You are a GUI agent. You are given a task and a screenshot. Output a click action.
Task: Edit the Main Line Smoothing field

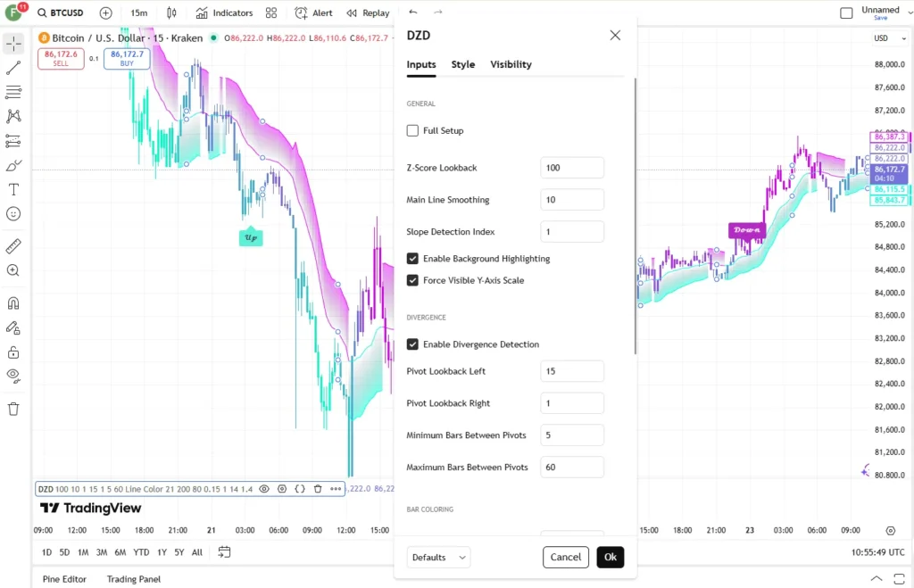click(572, 200)
